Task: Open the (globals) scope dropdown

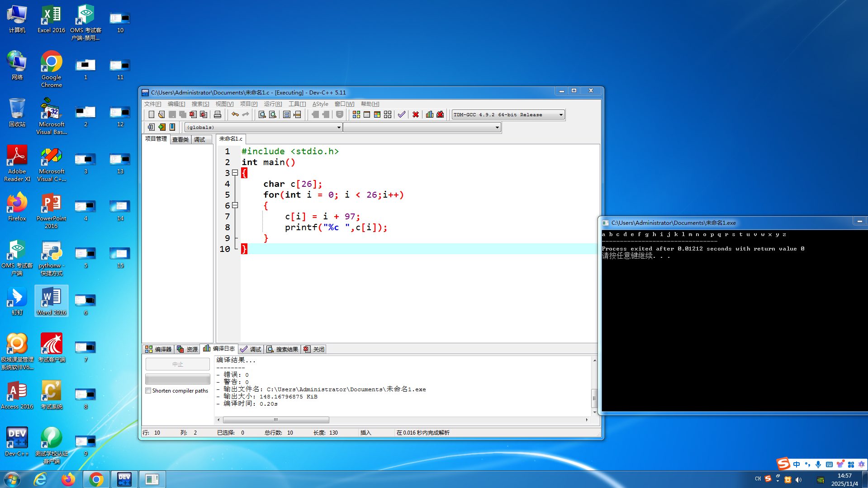Action: pyautogui.click(x=263, y=128)
